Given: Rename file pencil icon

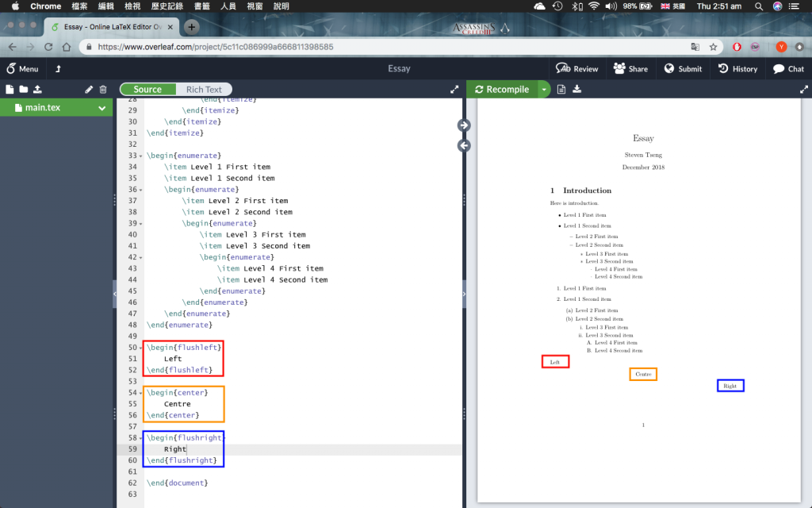Looking at the screenshot, I should (x=89, y=89).
